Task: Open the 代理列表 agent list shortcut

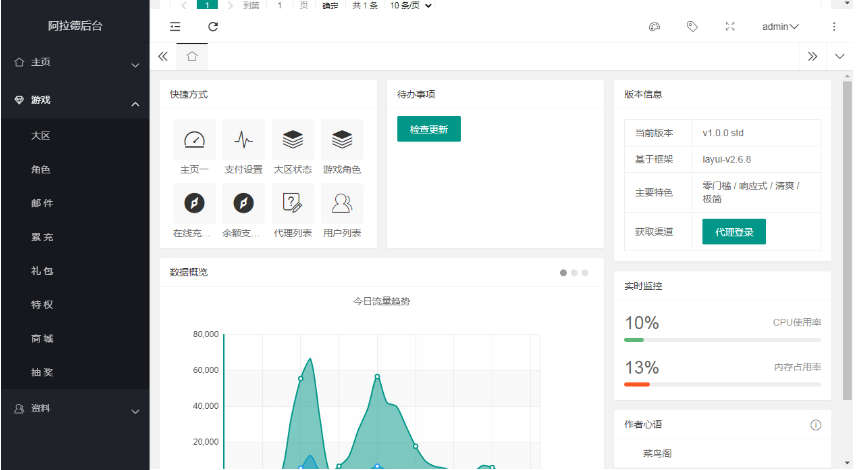Action: 292,204
